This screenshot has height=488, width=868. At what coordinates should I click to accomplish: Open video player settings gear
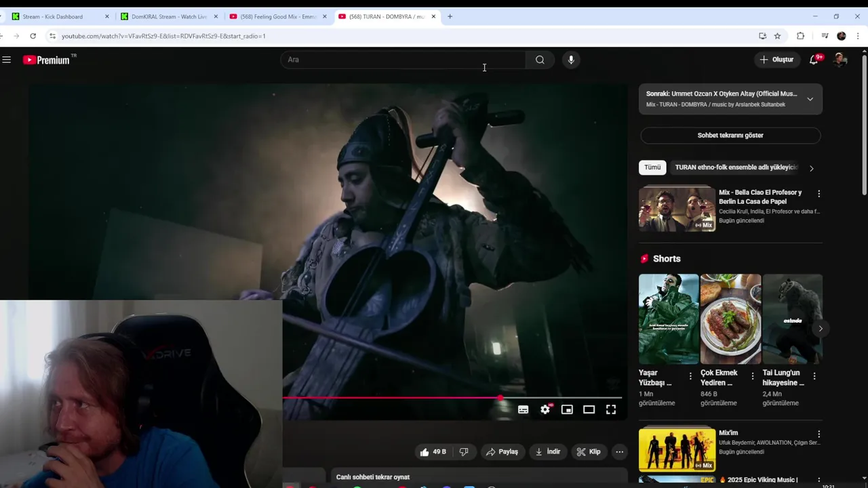545,409
